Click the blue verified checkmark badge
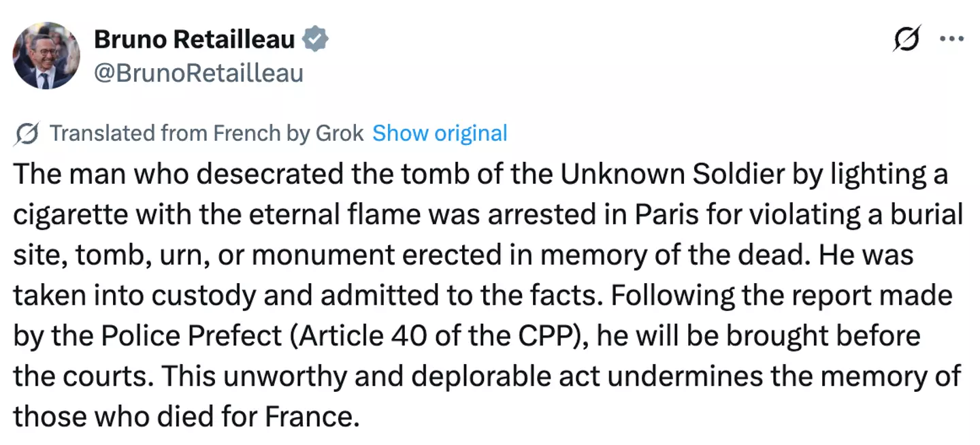This screenshot has width=980, height=445. pos(315,40)
